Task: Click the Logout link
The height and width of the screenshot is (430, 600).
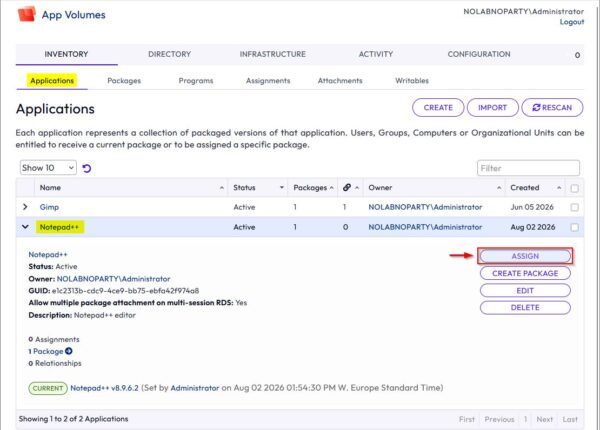Action: 572,22
